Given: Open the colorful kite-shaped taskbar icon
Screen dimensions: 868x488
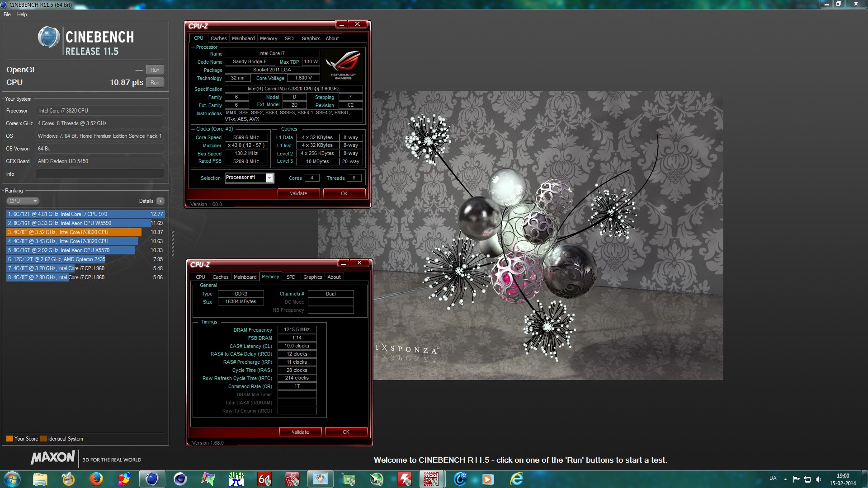Looking at the screenshot, I should tap(208, 479).
